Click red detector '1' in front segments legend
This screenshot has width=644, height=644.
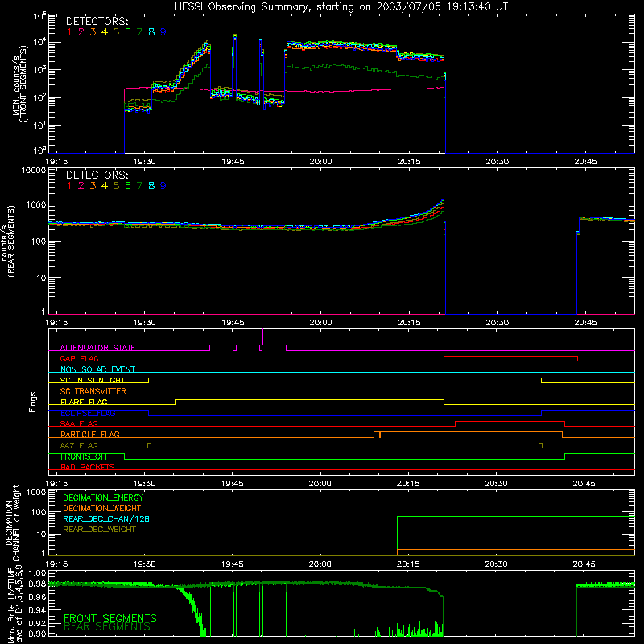(69, 32)
